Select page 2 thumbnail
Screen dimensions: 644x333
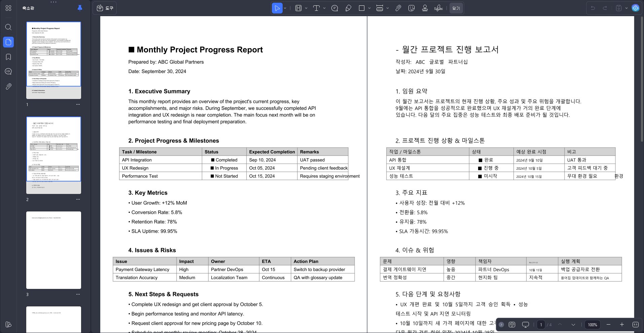coord(53,155)
